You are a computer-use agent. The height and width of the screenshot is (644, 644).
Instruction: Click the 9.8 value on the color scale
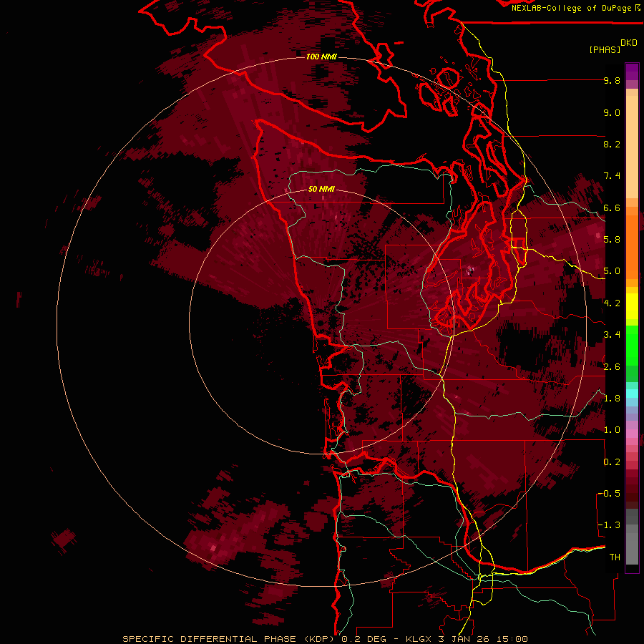tap(612, 81)
